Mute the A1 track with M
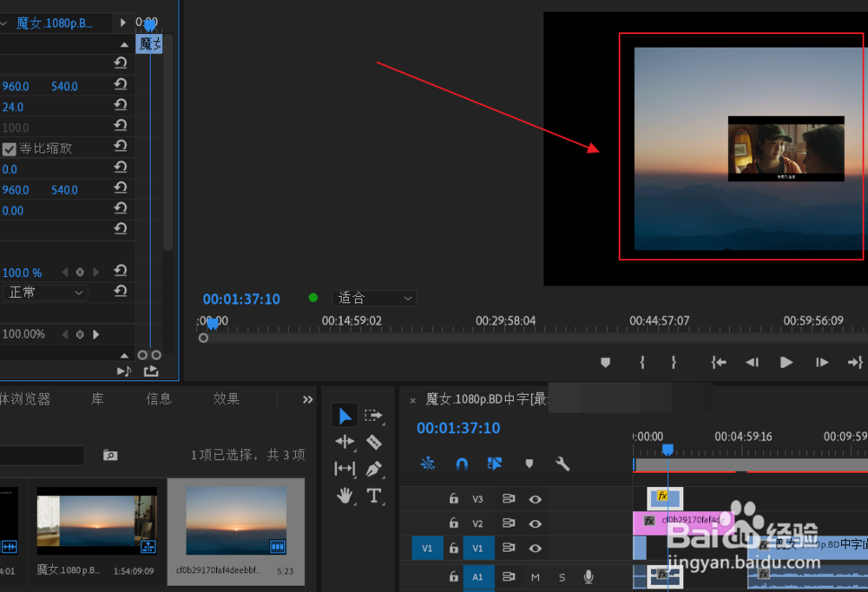Viewport: 868px width, 592px height. (x=535, y=577)
